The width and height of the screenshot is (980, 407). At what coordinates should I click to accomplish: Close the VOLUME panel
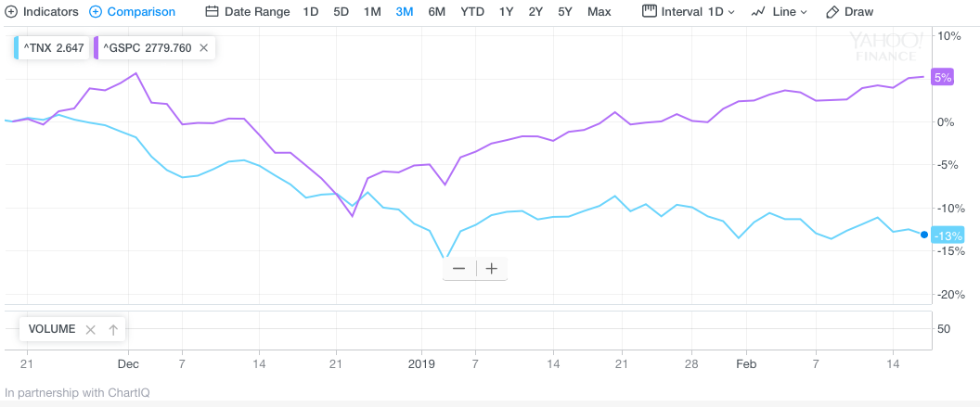click(90, 329)
